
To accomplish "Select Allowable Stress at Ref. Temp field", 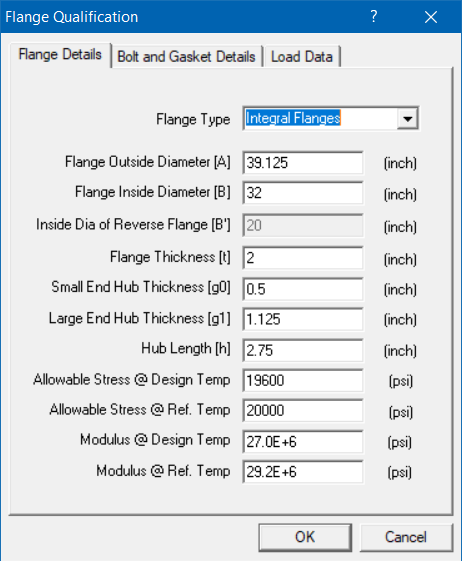I will [x=303, y=410].
